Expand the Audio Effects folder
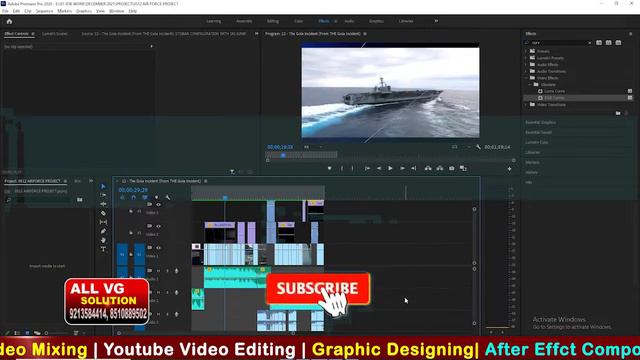 coord(526,64)
